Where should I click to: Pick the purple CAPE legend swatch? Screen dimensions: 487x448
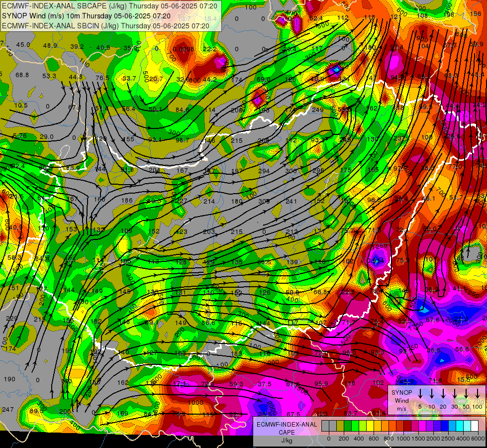click(x=429, y=426)
